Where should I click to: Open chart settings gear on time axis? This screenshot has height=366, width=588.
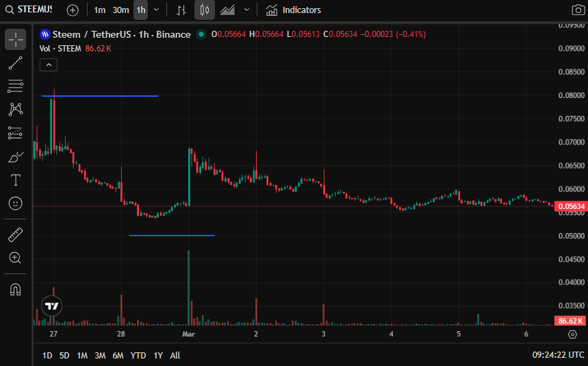[573, 334]
